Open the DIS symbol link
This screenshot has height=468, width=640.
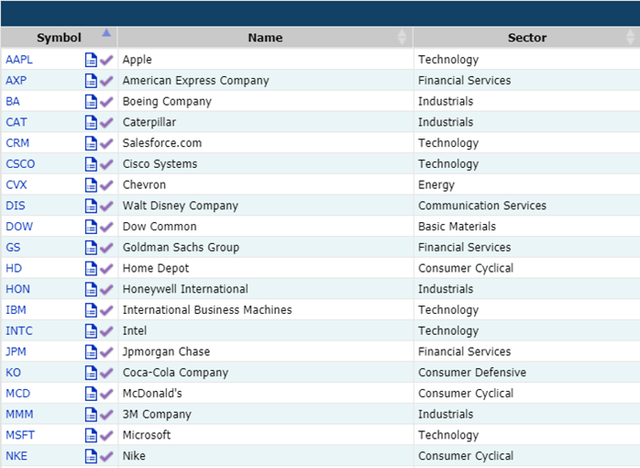[x=16, y=206]
